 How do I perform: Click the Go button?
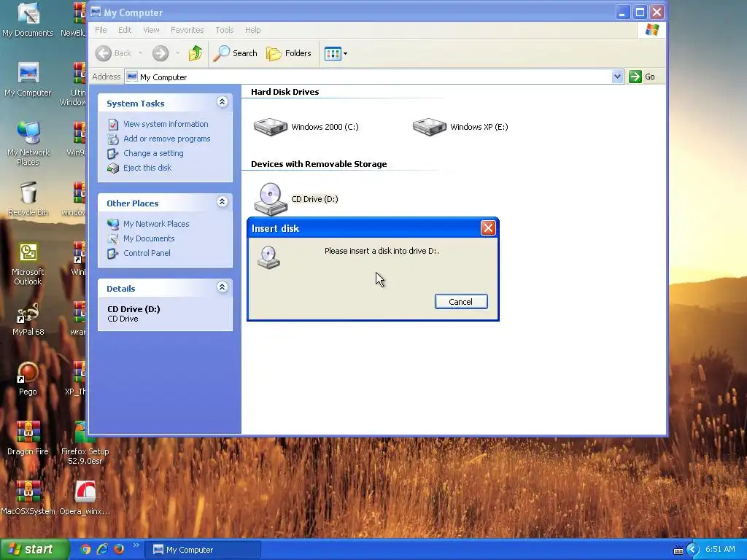tap(642, 77)
